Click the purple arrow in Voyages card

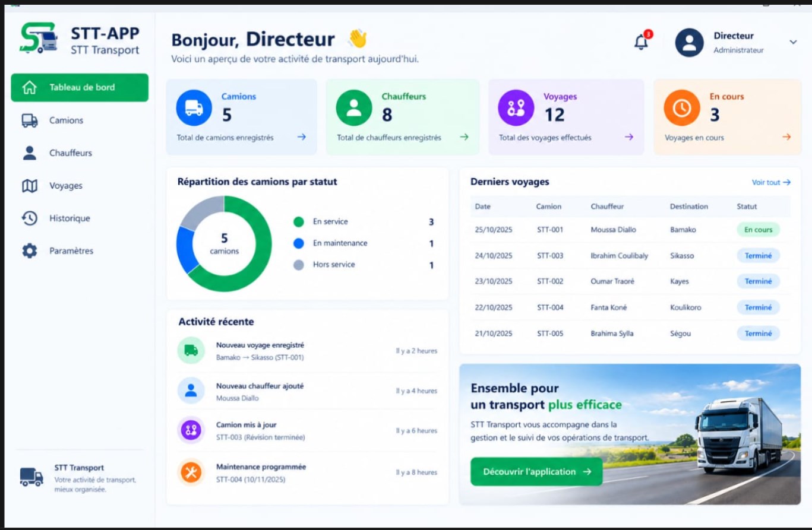[x=628, y=137]
